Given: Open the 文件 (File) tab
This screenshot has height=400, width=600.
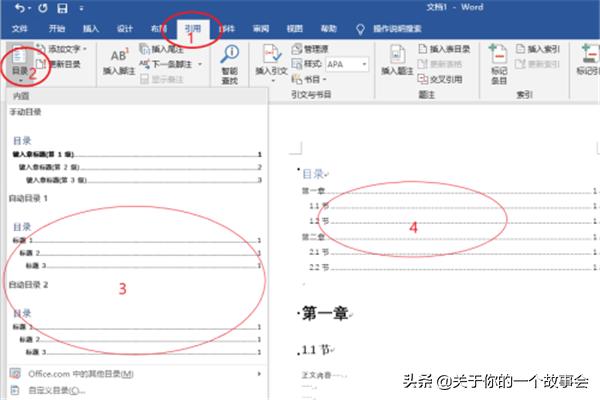Looking at the screenshot, I should click(20, 29).
